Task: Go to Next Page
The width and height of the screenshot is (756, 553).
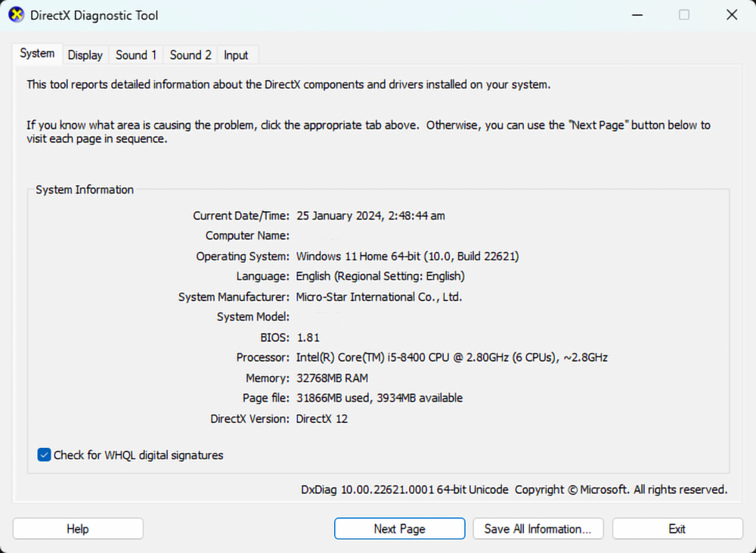Action: pyautogui.click(x=399, y=529)
